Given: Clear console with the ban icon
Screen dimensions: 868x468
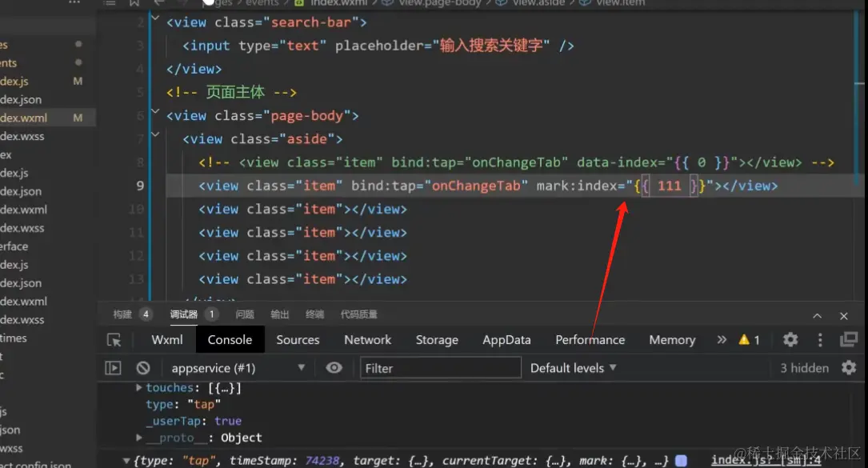Looking at the screenshot, I should [143, 368].
